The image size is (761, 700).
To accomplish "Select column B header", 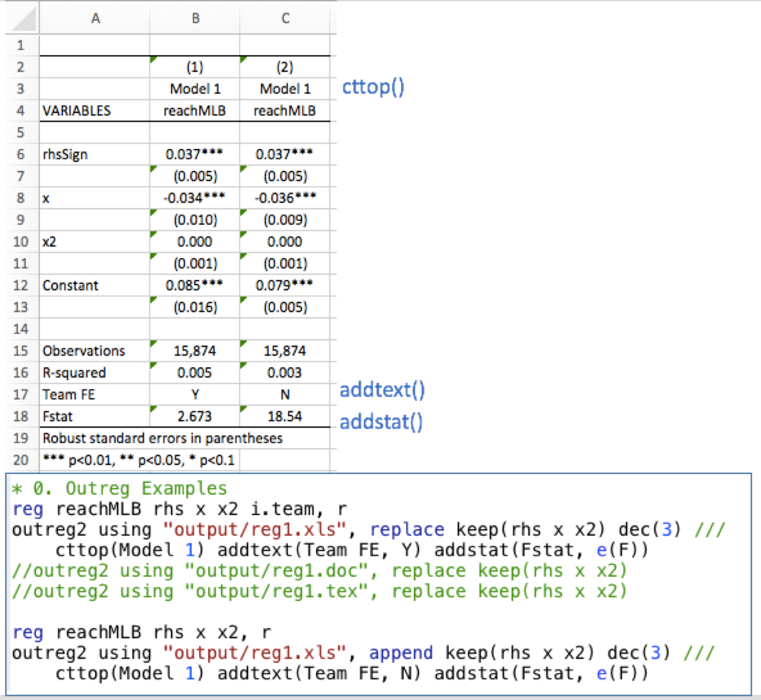I will (x=195, y=18).
